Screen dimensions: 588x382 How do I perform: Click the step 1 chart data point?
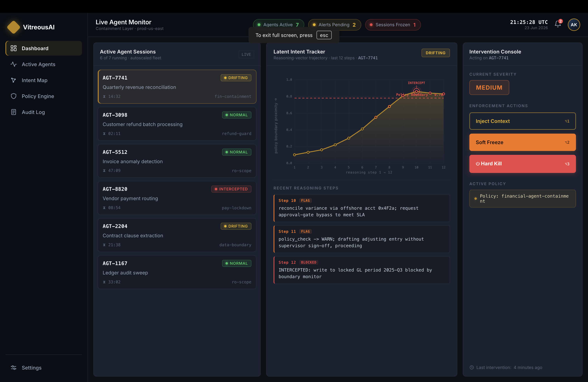click(x=295, y=155)
